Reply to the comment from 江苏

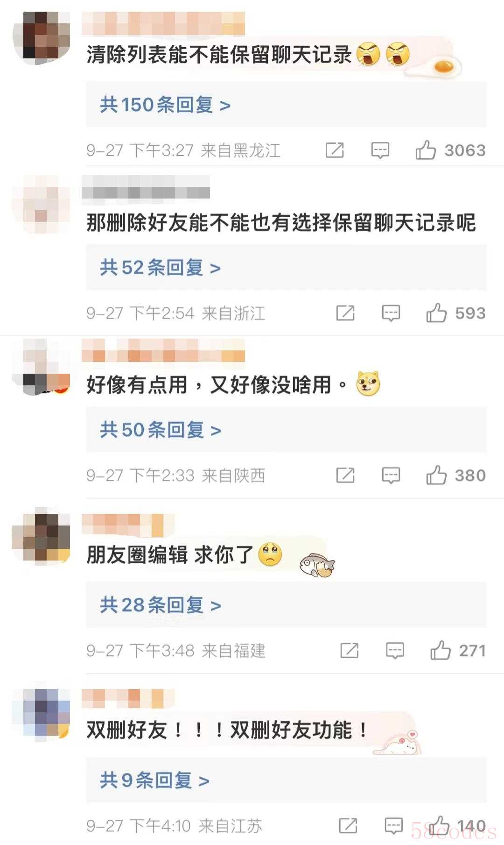pos(394,826)
